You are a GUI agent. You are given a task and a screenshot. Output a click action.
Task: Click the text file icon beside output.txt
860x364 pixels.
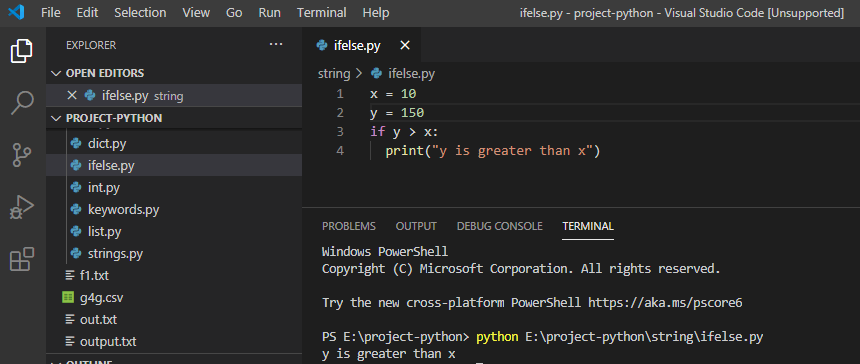[69, 341]
